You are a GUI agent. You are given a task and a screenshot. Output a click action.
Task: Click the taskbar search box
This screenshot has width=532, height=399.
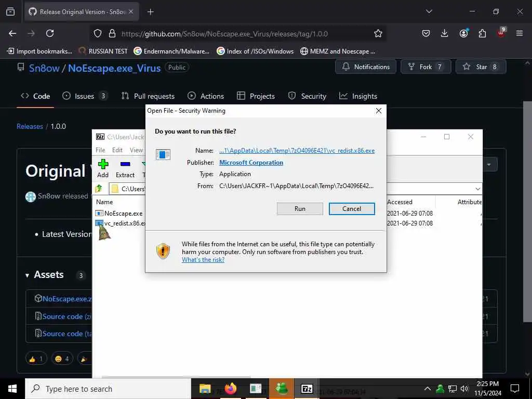pos(108,389)
